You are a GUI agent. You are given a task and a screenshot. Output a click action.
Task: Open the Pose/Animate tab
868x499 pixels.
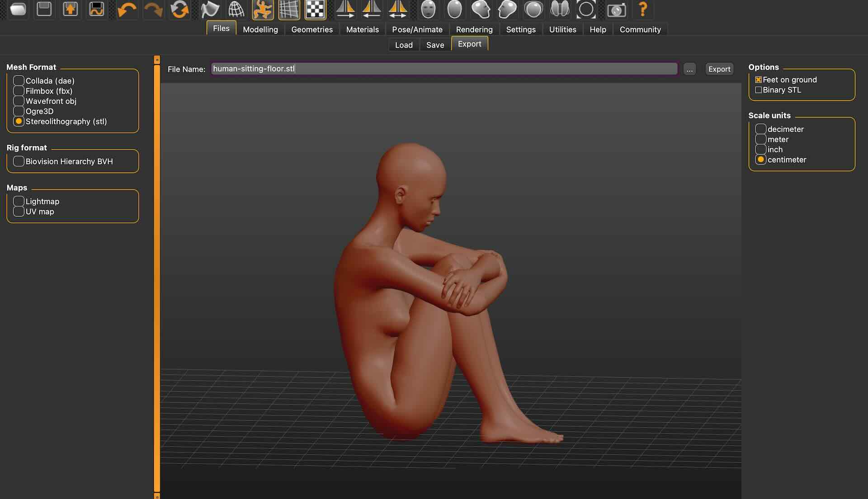tap(417, 29)
